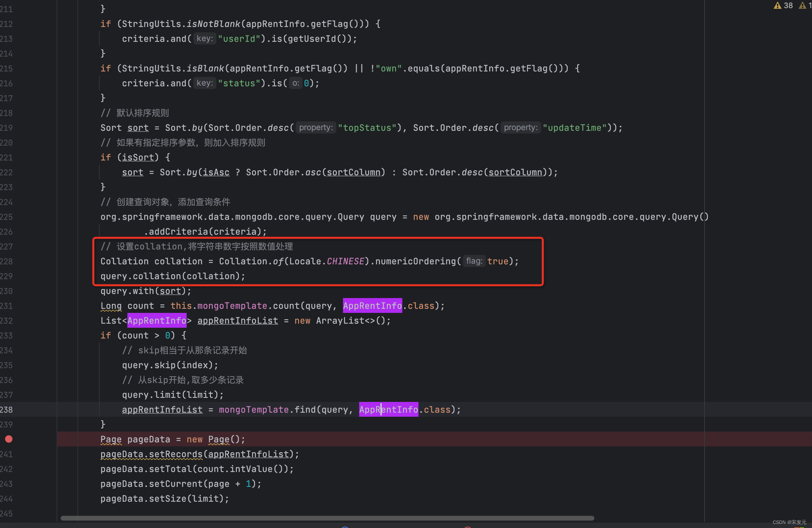Click the underlined sortColumn variable on line 222

pyautogui.click(x=354, y=172)
